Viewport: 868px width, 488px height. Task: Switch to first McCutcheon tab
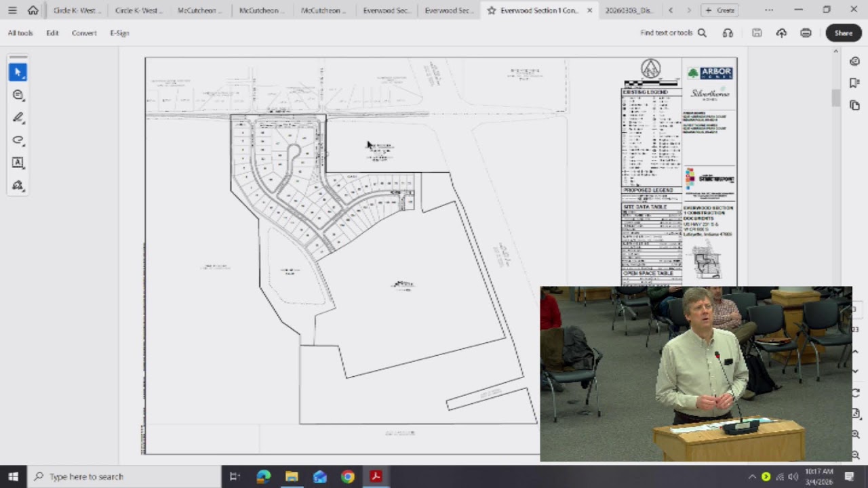click(201, 10)
